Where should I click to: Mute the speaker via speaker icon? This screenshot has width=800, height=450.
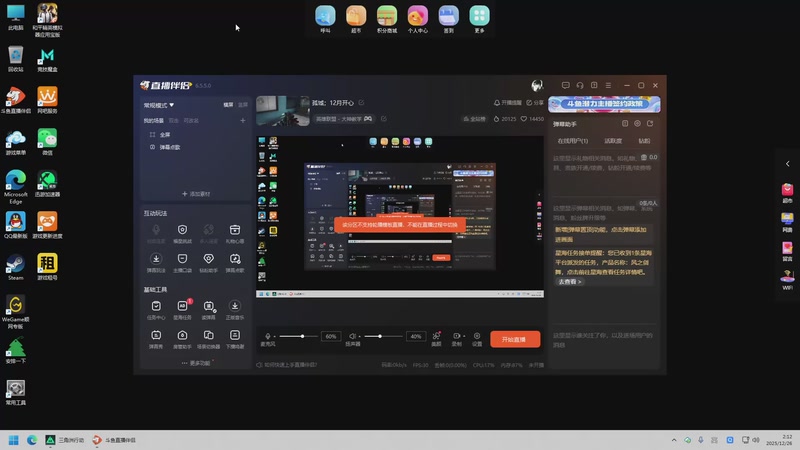352,336
